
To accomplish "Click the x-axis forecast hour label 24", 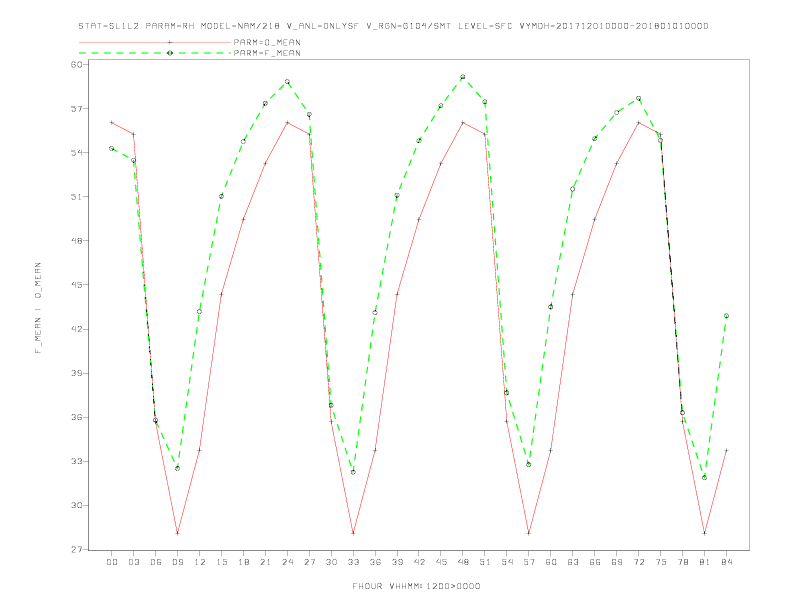I will click(x=287, y=562).
